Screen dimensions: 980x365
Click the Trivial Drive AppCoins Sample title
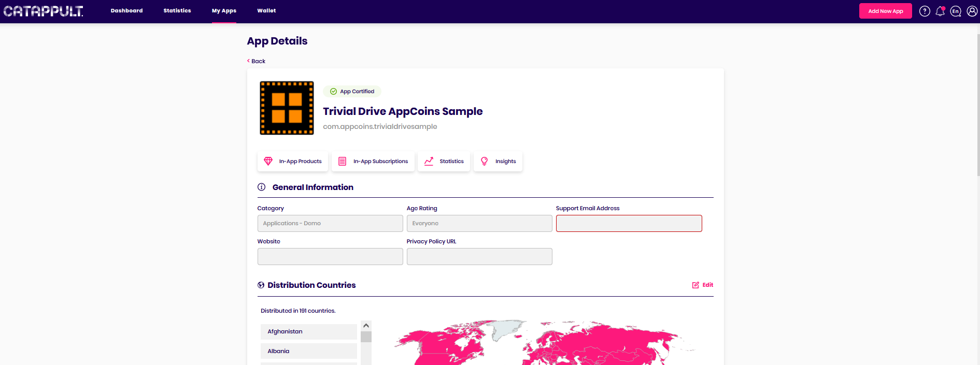[x=403, y=111]
